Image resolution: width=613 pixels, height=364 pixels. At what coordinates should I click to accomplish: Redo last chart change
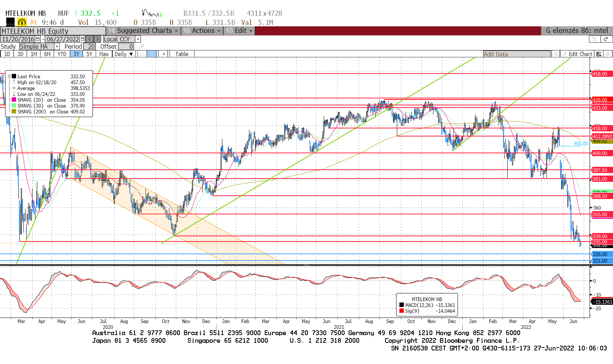606,39
